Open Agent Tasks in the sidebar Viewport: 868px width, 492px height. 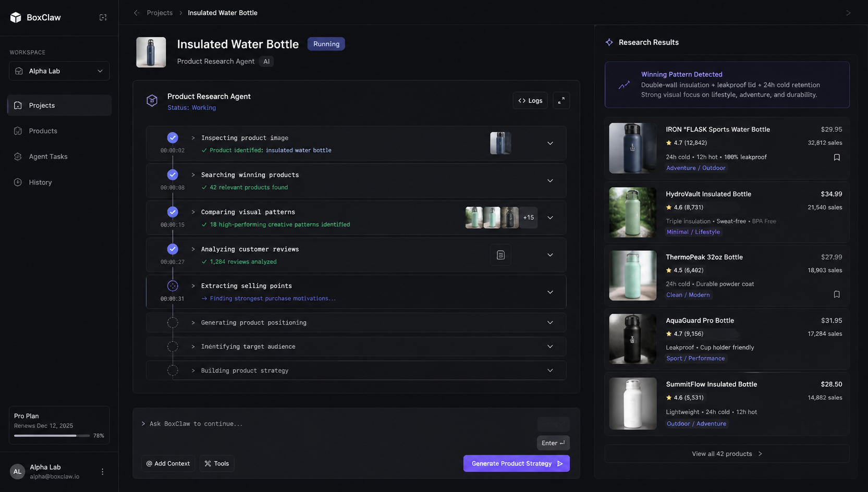click(x=59, y=156)
